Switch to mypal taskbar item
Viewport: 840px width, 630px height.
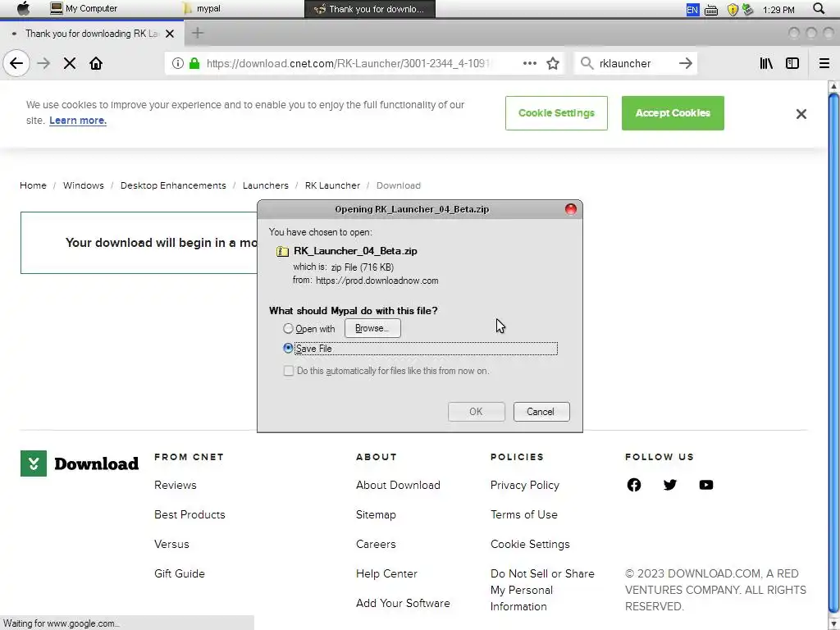[202, 8]
